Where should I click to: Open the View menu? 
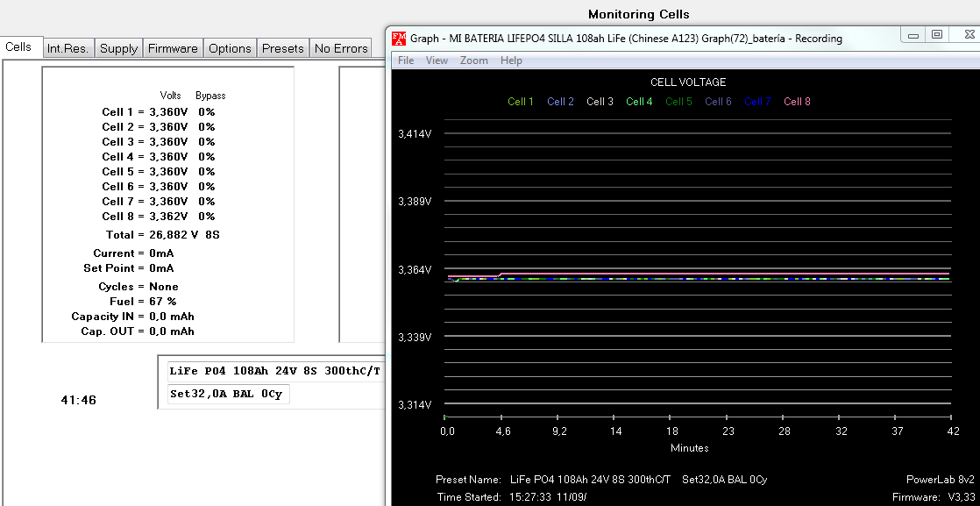[437, 61]
